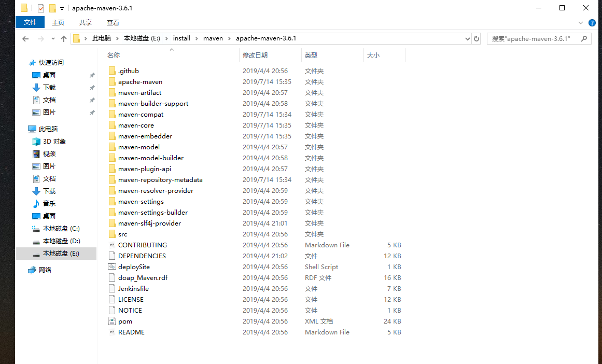Select 视频 in the navigation pane
This screenshot has height=364, width=602.
[x=49, y=154]
